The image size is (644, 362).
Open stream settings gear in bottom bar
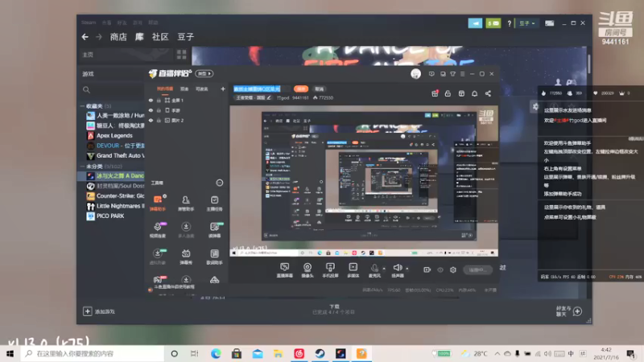tap(453, 269)
